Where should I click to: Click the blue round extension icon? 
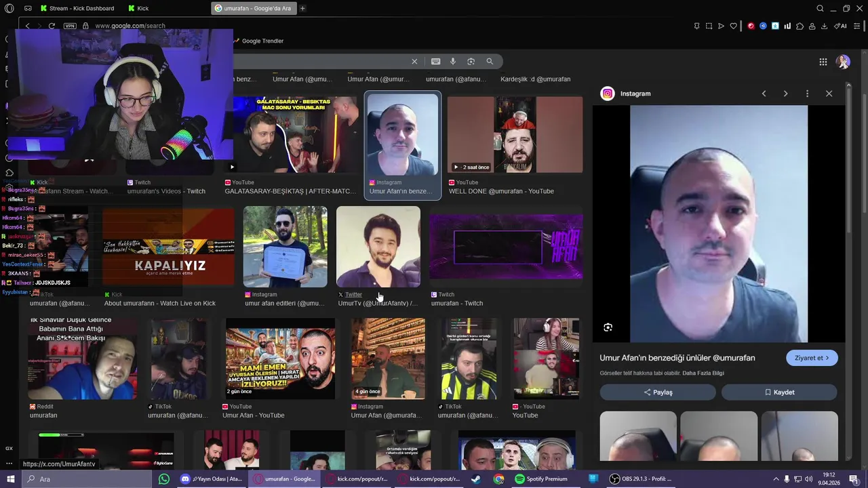pyautogui.click(x=763, y=26)
